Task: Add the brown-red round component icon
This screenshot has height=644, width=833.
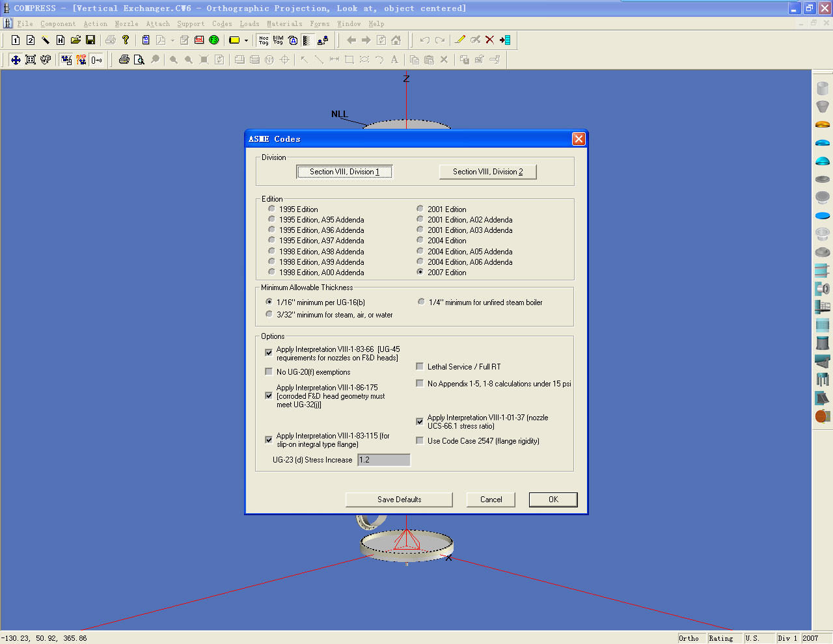Action: coord(823,416)
